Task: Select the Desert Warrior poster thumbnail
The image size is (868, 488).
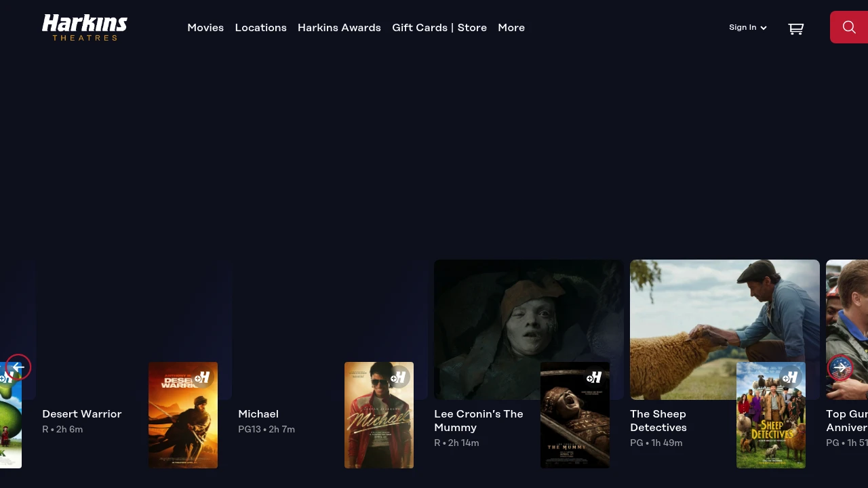Action: (x=183, y=415)
